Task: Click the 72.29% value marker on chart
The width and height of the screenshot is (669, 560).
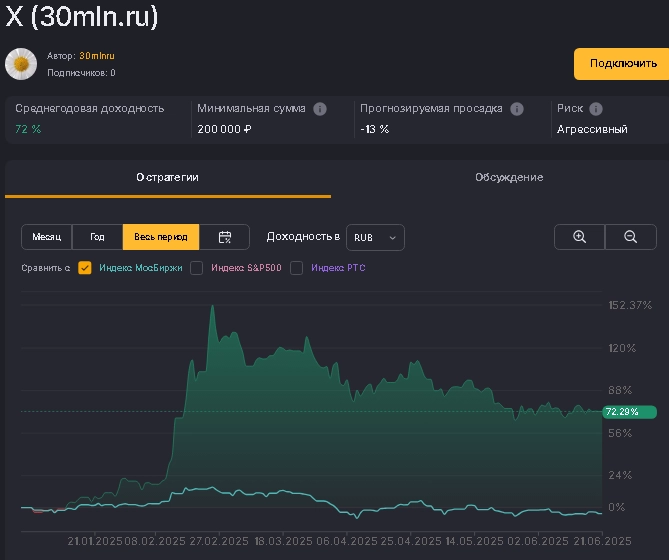Action: [629, 412]
